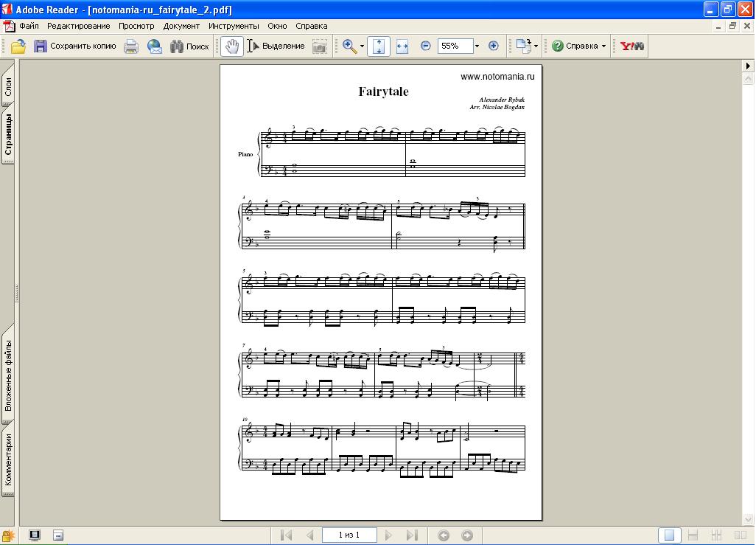Click the Сохранить копию button
The height and width of the screenshot is (545, 756).
[75, 46]
